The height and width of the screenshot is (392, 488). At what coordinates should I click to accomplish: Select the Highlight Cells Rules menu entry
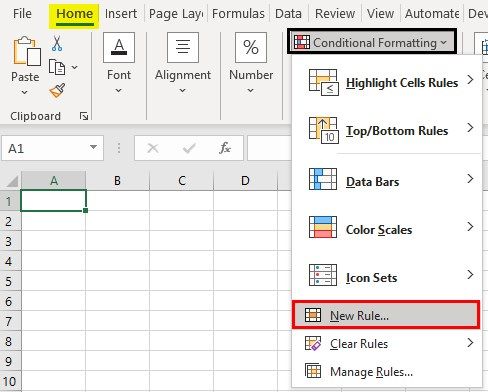tap(386, 82)
